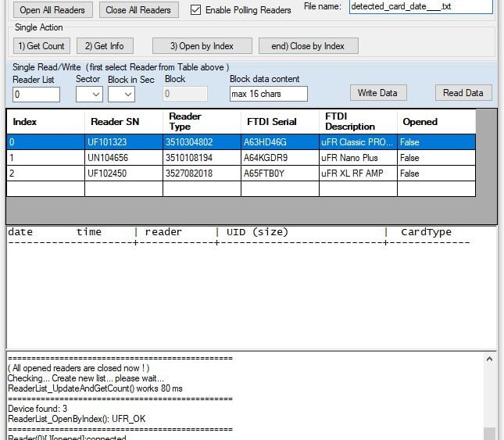
Task: Select cell 3510108194
Action: point(202,158)
